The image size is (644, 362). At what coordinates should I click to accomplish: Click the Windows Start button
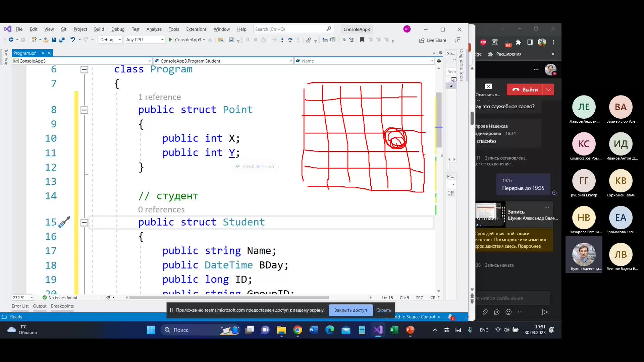pos(151,330)
